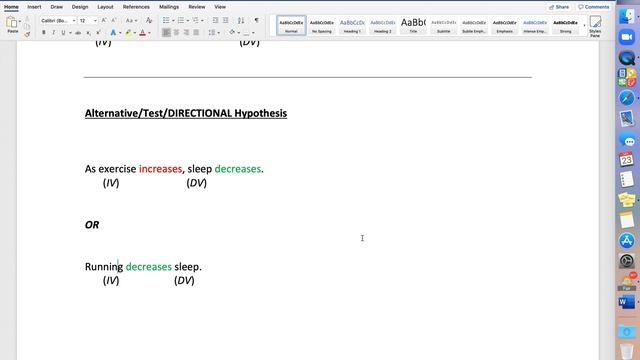Apply the yellow text highlight color

click(129, 33)
